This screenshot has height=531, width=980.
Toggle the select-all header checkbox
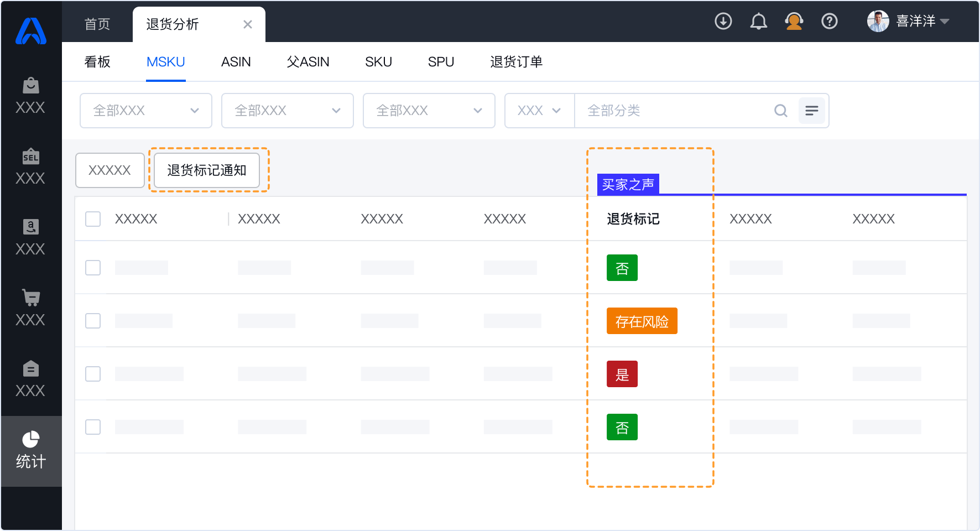pyautogui.click(x=93, y=219)
